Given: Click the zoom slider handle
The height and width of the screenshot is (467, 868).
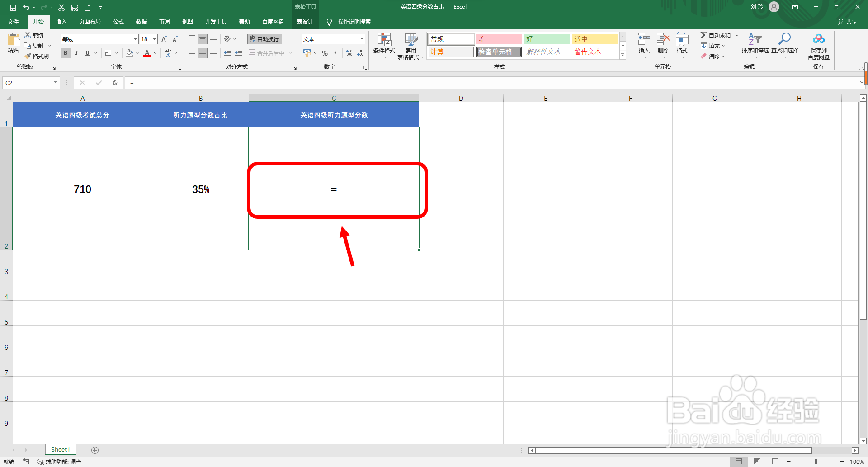Looking at the screenshot, I should tap(816, 462).
